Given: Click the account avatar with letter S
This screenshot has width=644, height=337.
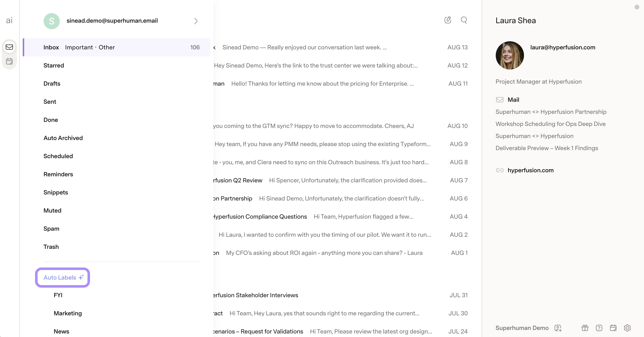Looking at the screenshot, I should click(52, 21).
